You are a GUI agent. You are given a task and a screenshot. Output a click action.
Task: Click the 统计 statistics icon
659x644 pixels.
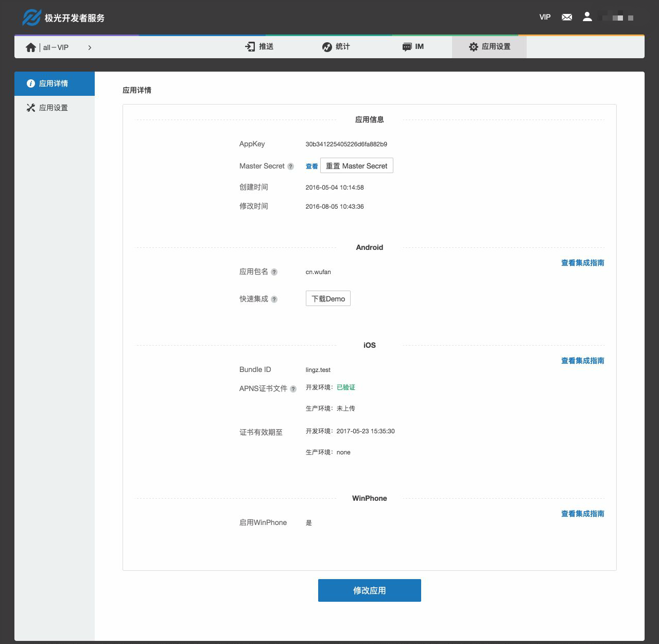click(327, 46)
